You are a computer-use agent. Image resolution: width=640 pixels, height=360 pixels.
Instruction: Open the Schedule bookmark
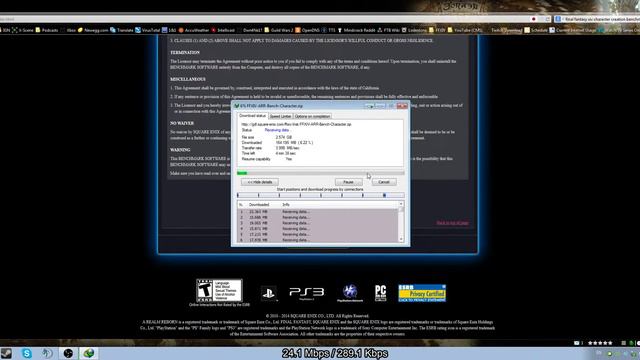536,30
